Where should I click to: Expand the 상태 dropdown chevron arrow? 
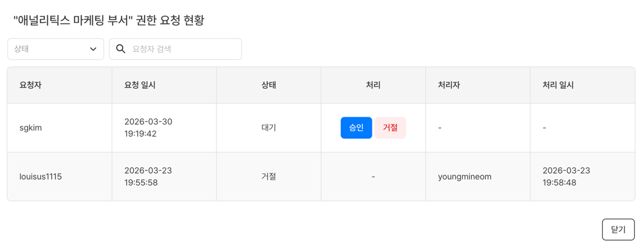point(93,49)
